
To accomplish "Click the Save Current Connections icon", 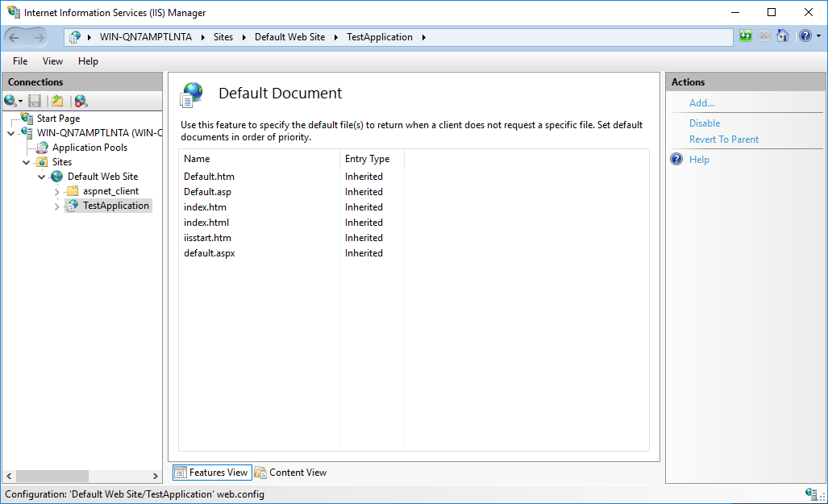I will pos(34,100).
